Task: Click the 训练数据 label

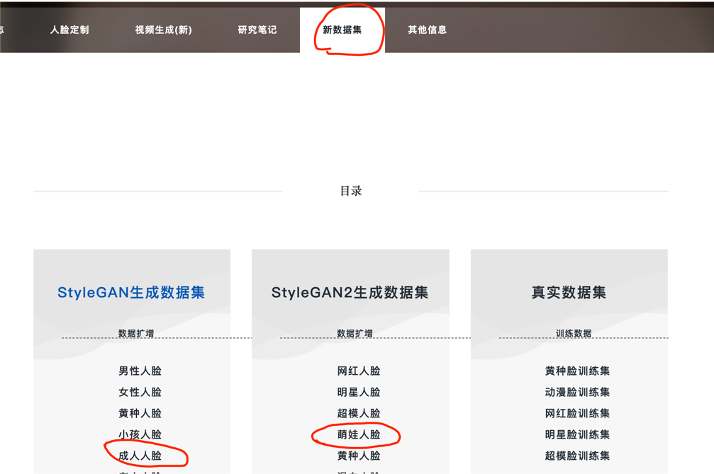Action: (574, 333)
